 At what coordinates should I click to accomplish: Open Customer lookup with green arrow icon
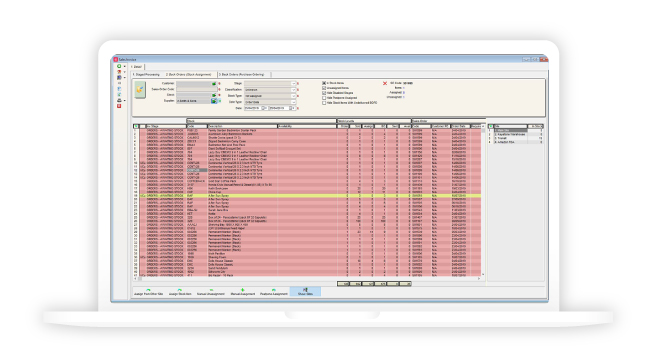pyautogui.click(x=214, y=84)
